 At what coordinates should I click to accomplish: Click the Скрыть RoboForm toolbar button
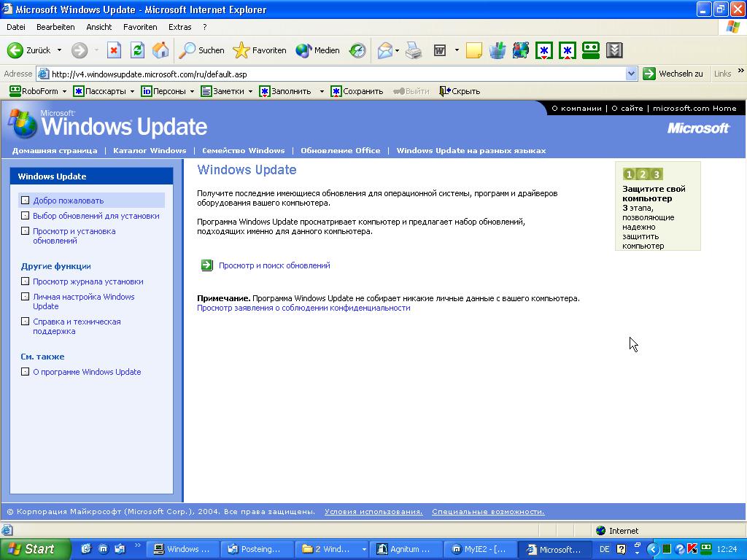click(460, 91)
